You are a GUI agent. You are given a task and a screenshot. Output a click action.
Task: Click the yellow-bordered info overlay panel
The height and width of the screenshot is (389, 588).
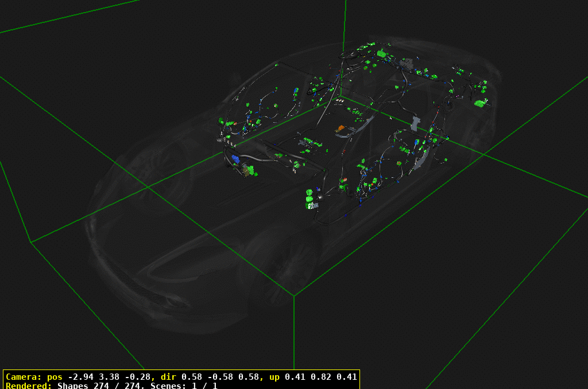(x=181, y=382)
